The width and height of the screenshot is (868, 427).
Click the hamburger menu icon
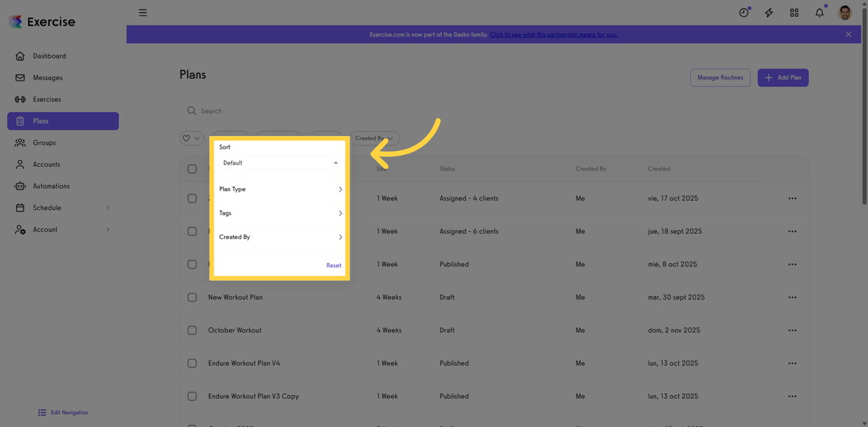point(142,12)
